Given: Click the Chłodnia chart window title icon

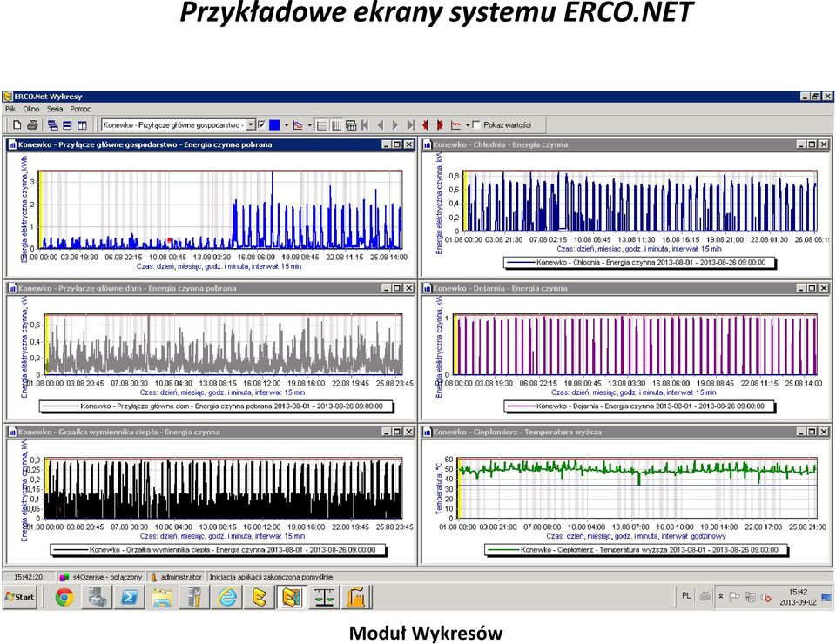Looking at the screenshot, I should tap(427, 144).
